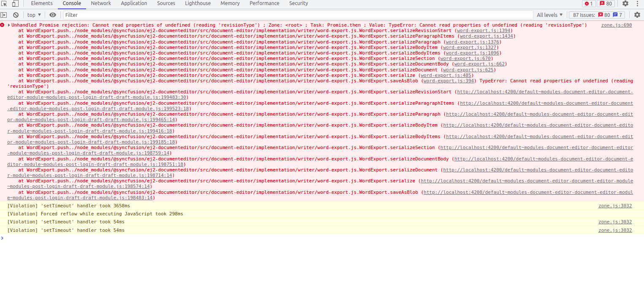Follow the zone.js:690 source link
The height and width of the screenshot is (304, 644).
(616, 25)
